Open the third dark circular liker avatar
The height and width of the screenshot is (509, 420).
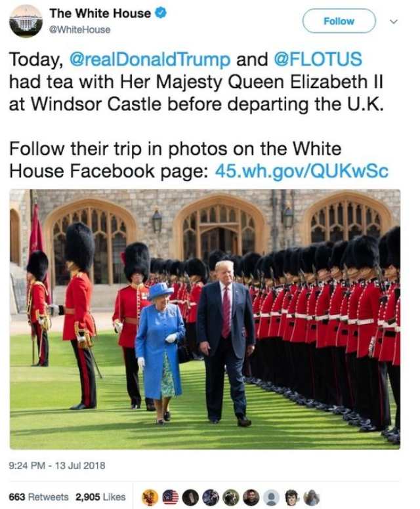pos(190,497)
